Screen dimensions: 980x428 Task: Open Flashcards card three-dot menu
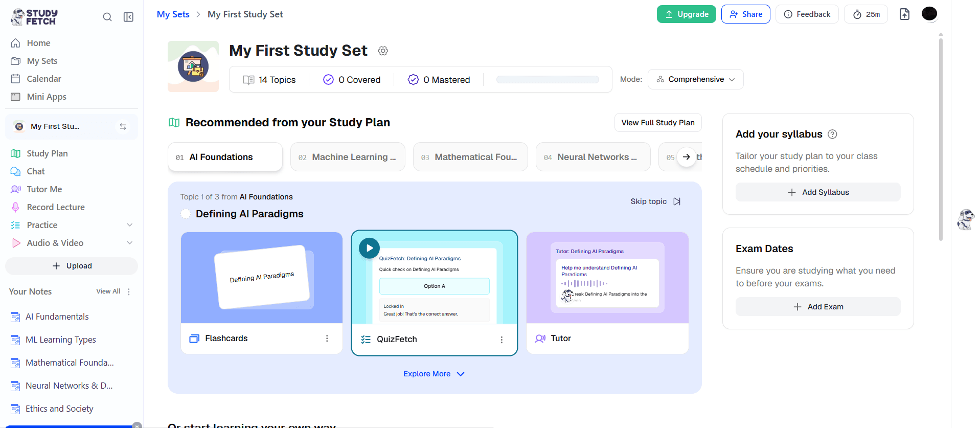[327, 339]
